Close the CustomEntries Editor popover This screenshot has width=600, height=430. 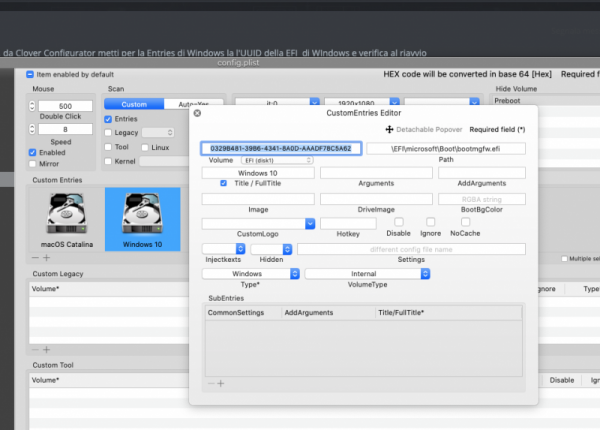(197, 113)
